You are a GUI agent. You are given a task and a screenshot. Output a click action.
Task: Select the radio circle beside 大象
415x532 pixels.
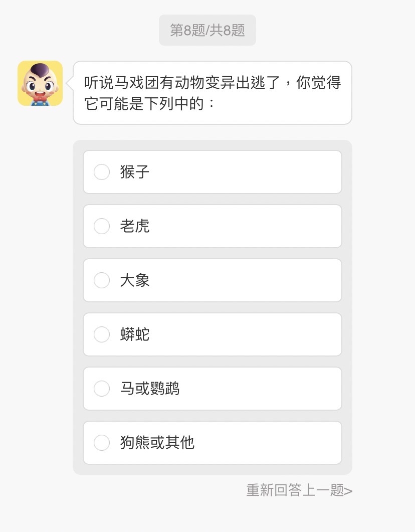coord(102,280)
